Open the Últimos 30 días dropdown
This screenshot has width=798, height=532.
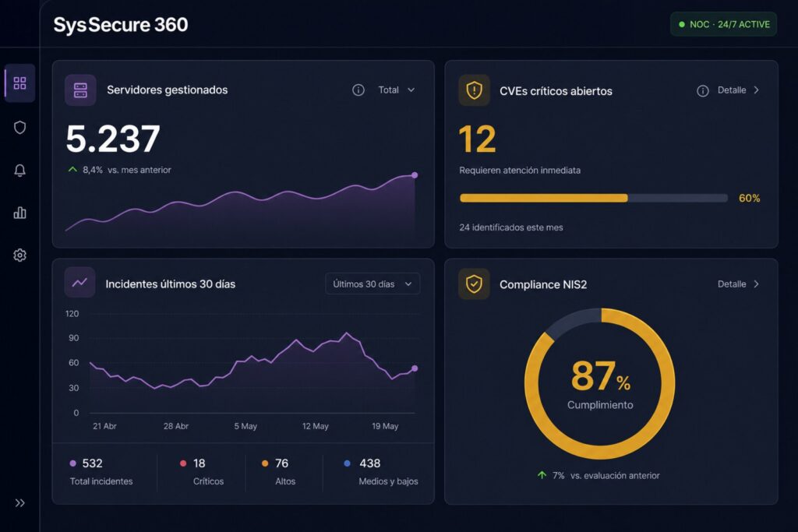pos(373,284)
